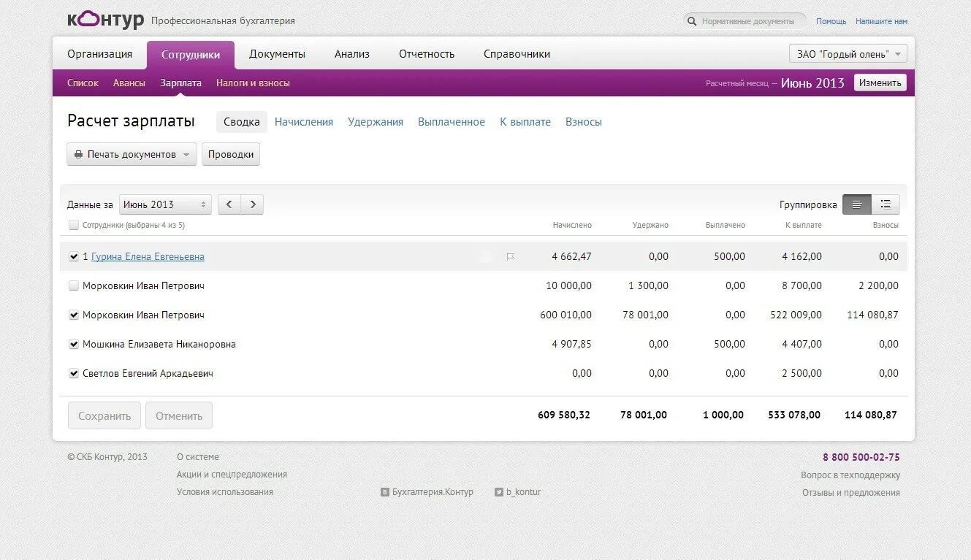Open Условия использования footer link
Viewport: 971px width, 560px height.
(x=225, y=492)
